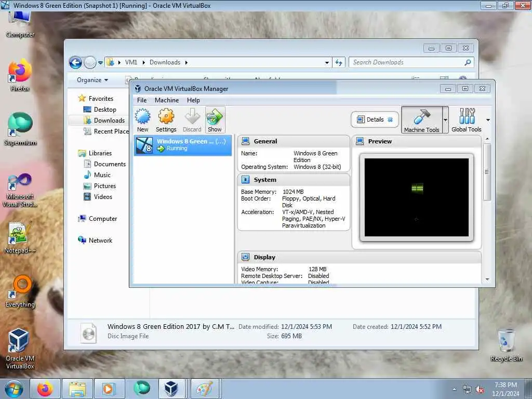
Task: Click the details pane vertical scrollbar
Action: coord(487,171)
